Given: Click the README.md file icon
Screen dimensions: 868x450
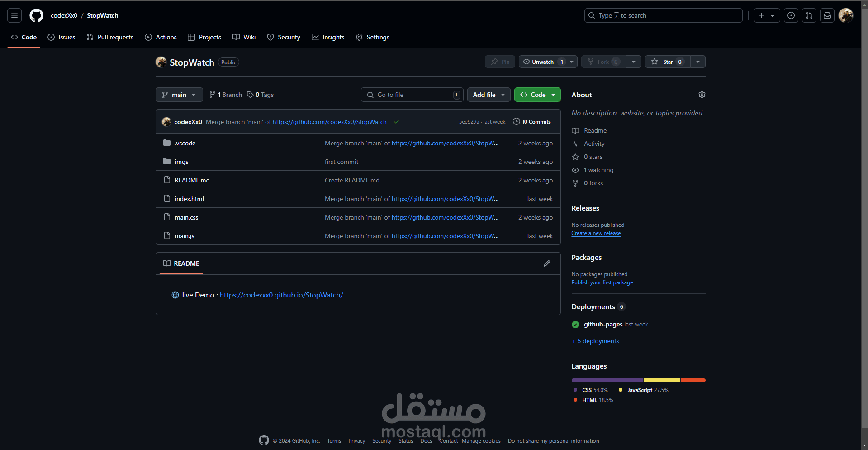Looking at the screenshot, I should coord(167,180).
